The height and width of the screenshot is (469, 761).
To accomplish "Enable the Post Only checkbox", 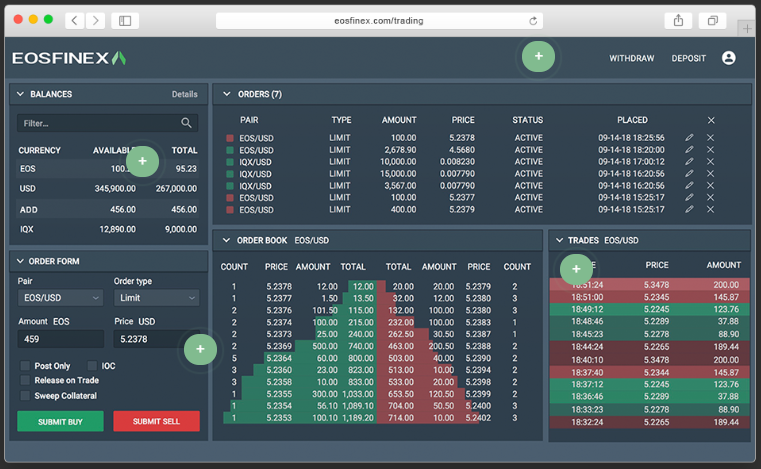I will coord(25,366).
